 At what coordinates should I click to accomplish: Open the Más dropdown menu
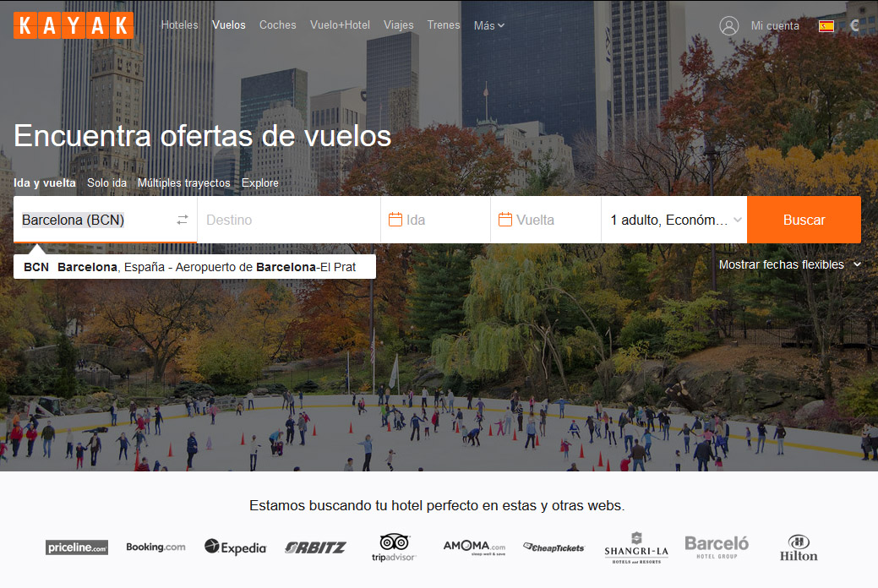[x=488, y=25]
